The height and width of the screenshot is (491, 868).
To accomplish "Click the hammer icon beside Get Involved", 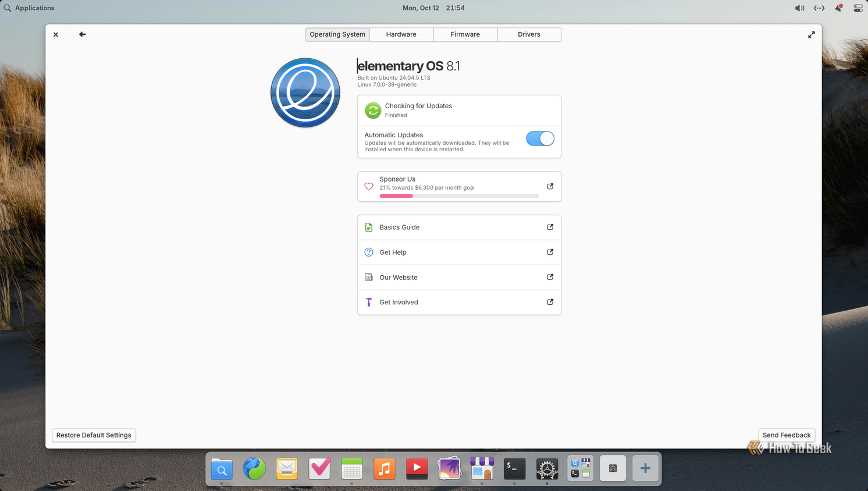I will point(369,303).
